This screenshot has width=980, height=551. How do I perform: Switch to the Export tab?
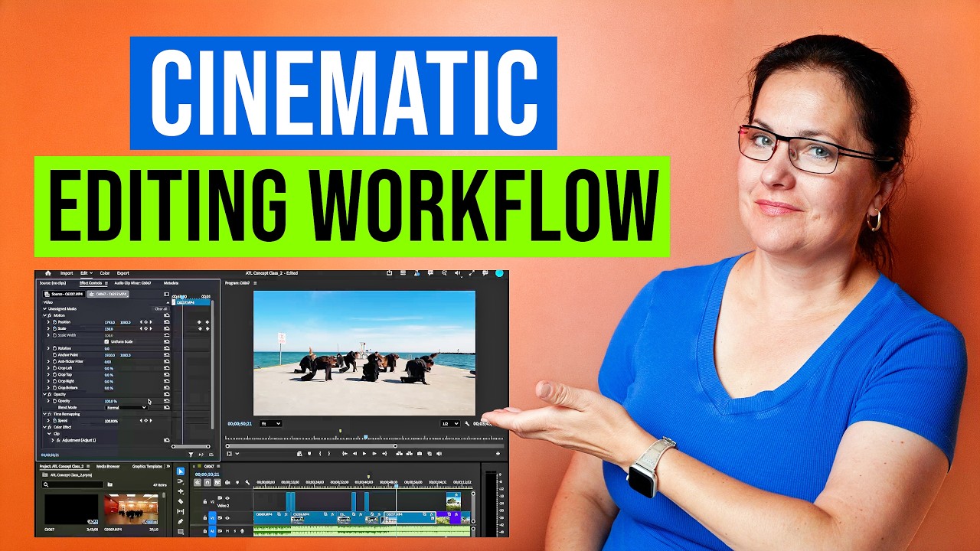click(123, 273)
